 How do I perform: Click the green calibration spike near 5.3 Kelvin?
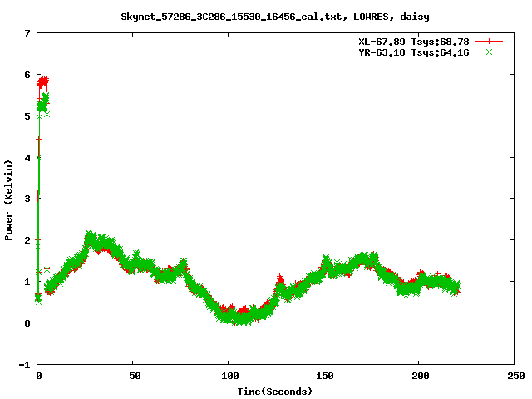coord(43,103)
